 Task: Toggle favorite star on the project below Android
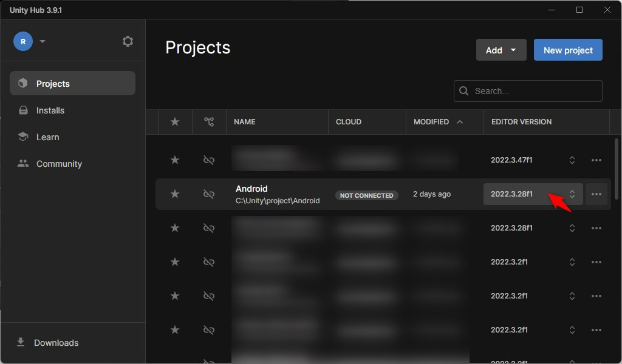click(175, 228)
